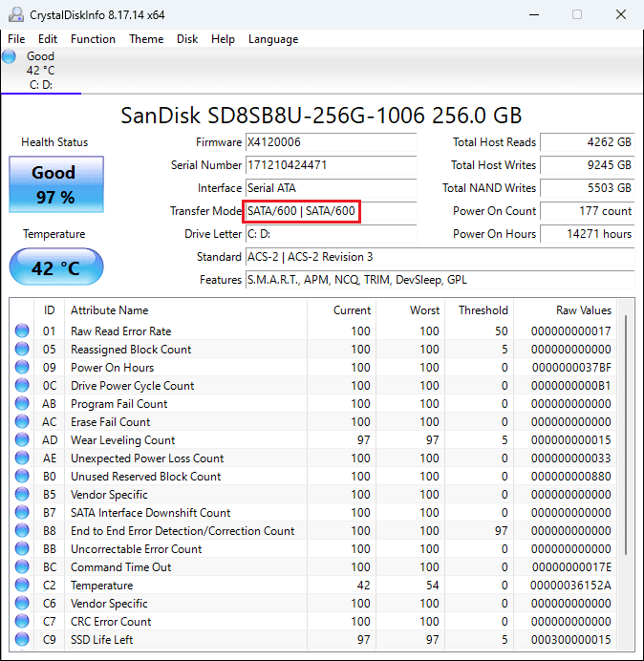Select the SSD Life Left attribute name

coord(101,639)
